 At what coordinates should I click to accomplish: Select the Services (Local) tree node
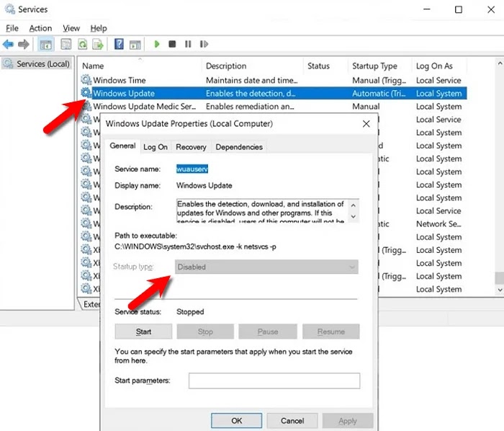click(x=36, y=63)
